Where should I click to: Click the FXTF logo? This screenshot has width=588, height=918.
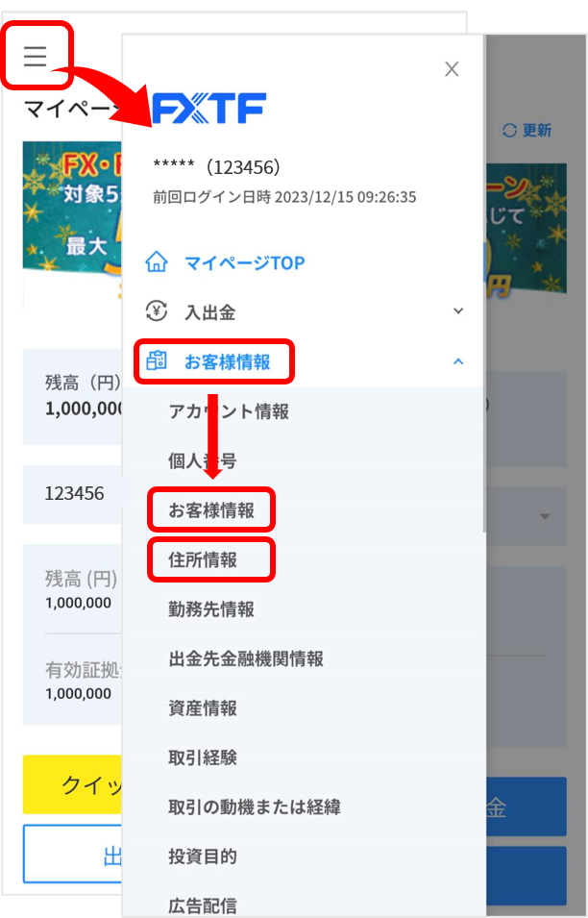coord(208,109)
